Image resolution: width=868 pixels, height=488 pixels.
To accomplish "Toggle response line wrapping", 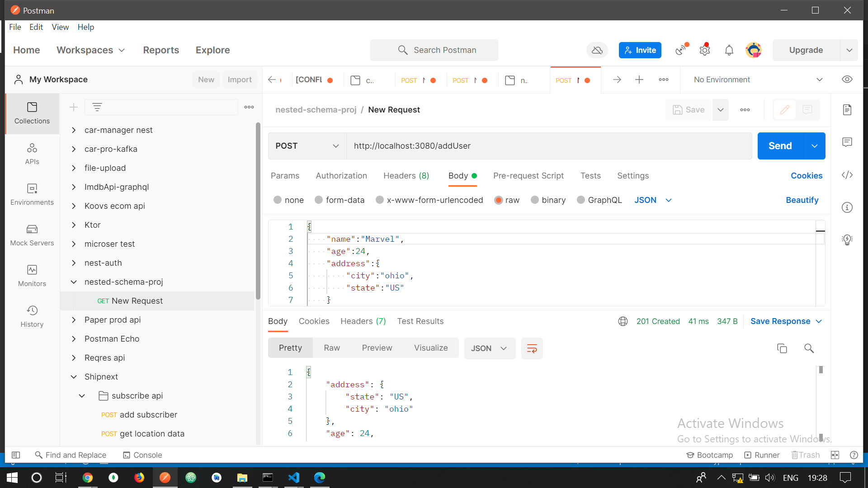I will pyautogui.click(x=532, y=348).
